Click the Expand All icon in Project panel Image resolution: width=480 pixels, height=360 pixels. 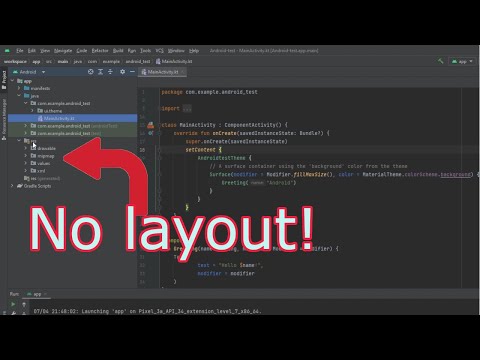pyautogui.click(x=100, y=72)
